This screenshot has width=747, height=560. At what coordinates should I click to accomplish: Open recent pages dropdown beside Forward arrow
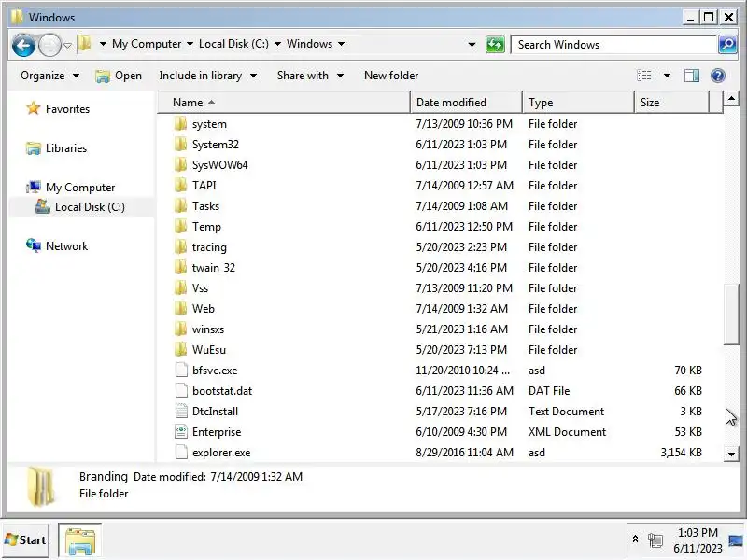click(x=67, y=45)
